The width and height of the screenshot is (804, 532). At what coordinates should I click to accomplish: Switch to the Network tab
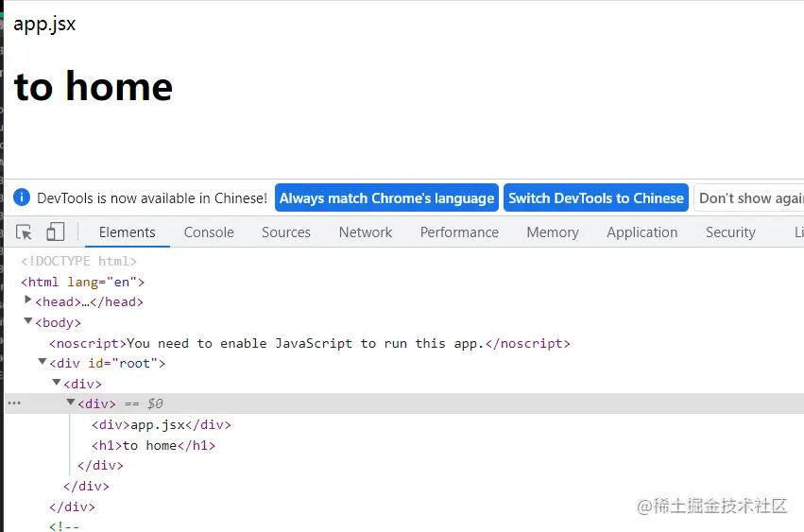365,232
